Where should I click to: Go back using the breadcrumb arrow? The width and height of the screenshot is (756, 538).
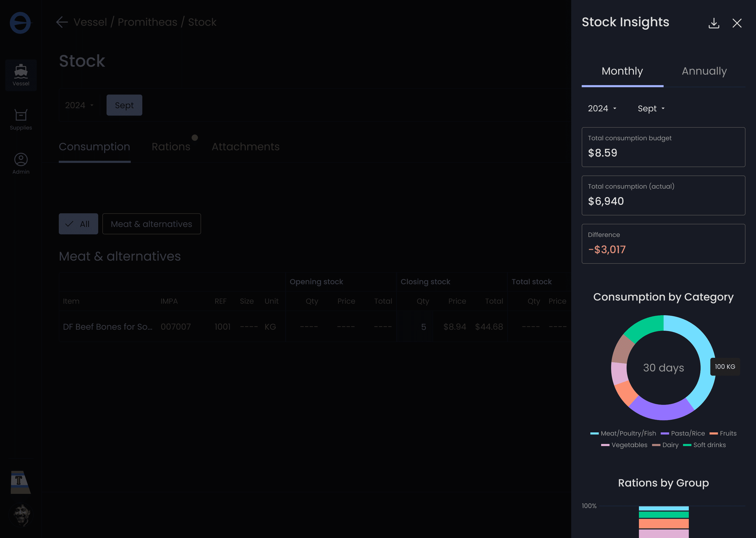(62, 22)
